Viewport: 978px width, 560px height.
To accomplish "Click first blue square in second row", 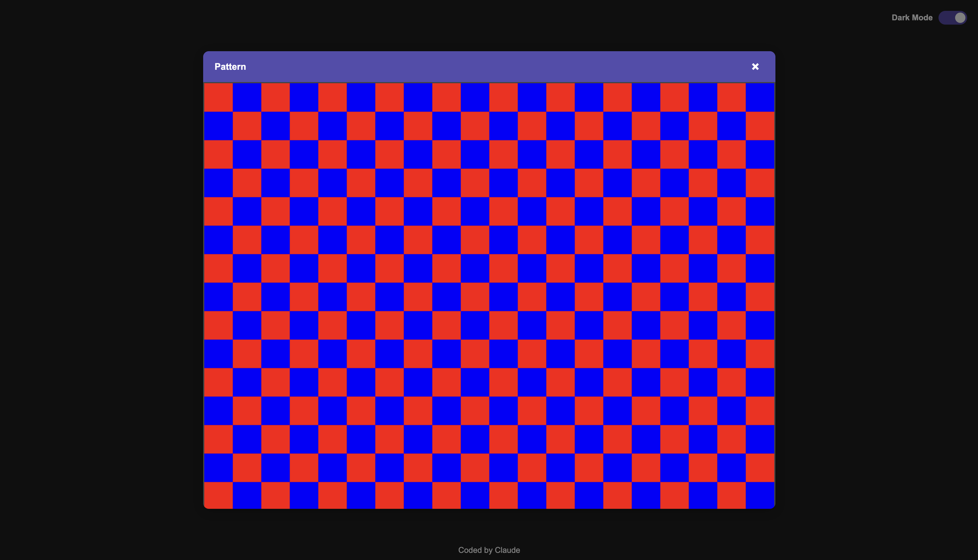I will (219, 126).
